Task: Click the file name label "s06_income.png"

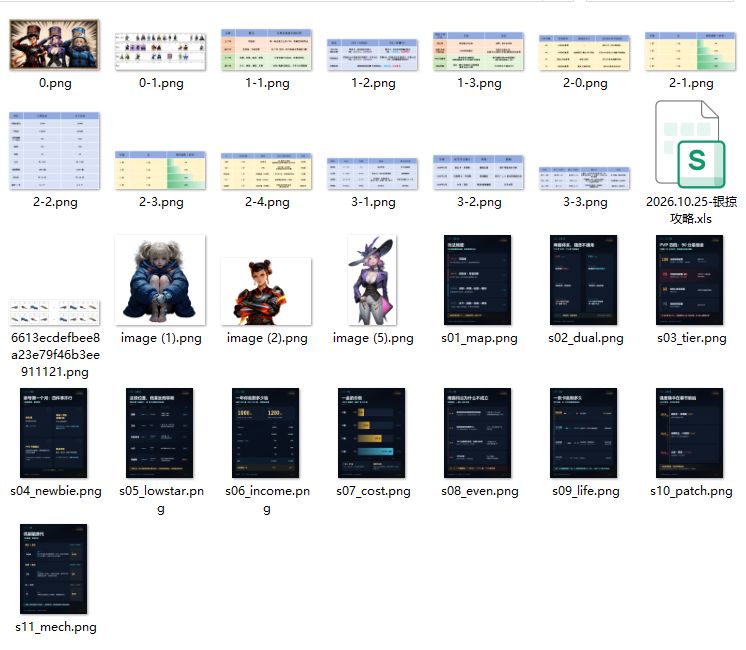Action: coord(267,499)
